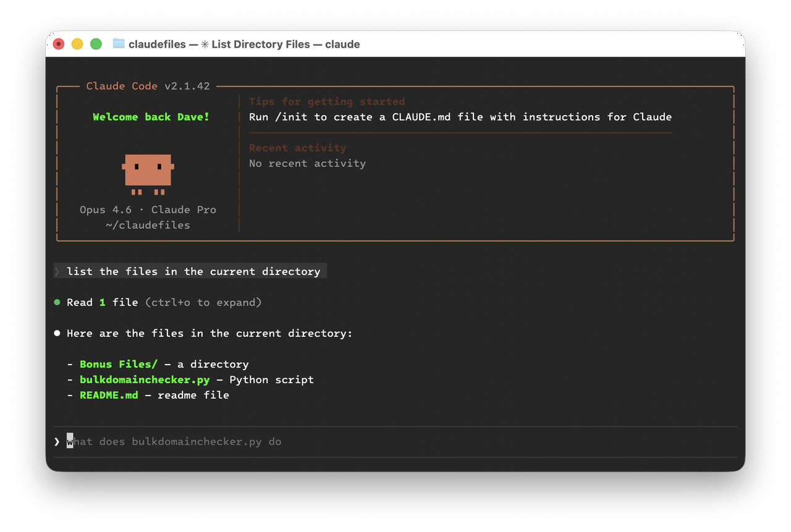Image resolution: width=791 pixels, height=532 pixels.
Task: Click the Opus 4.6 · Claude Pro model label
Action: pyautogui.click(x=148, y=209)
